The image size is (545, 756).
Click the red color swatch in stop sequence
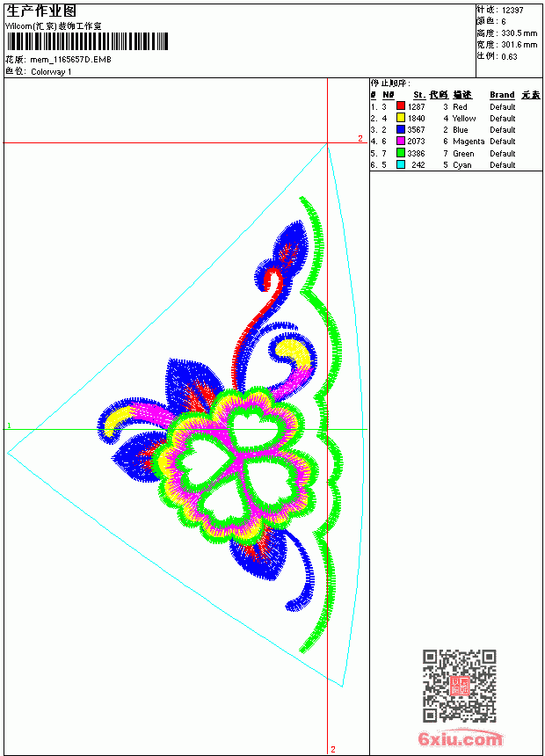(400, 106)
